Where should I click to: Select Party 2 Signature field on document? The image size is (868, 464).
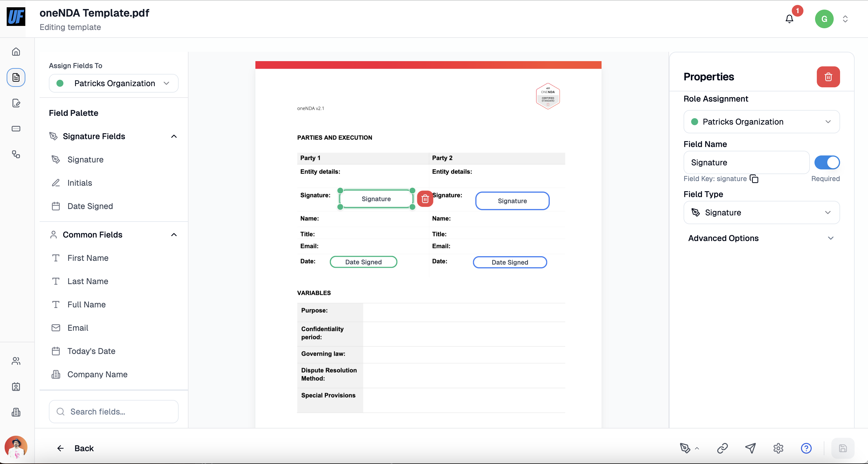[512, 201]
